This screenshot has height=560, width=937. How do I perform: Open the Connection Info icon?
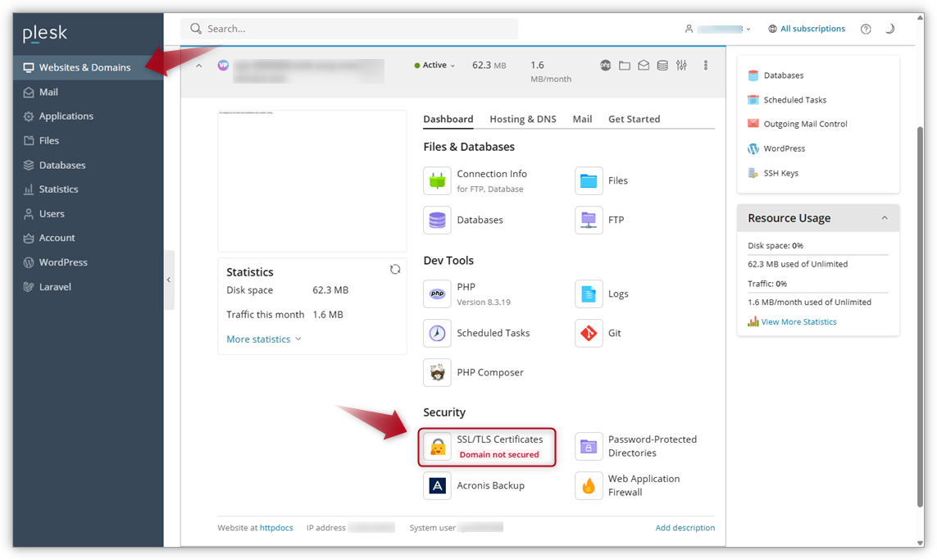[x=438, y=181]
